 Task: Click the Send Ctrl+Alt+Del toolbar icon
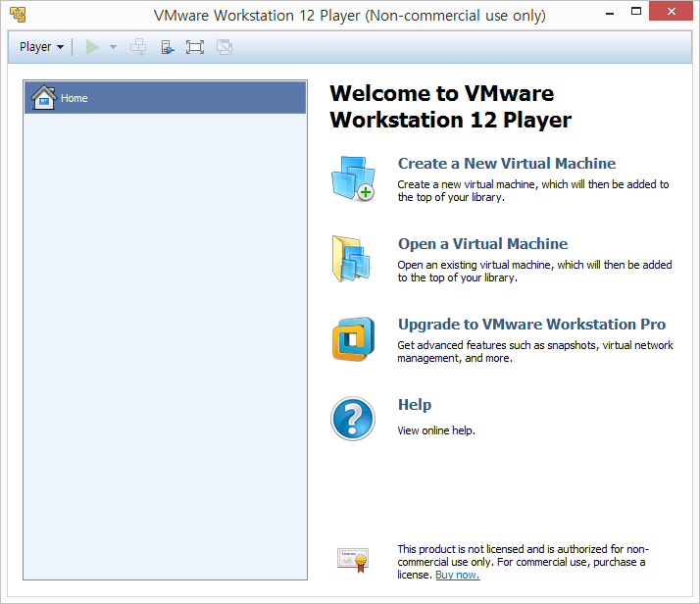point(139,47)
